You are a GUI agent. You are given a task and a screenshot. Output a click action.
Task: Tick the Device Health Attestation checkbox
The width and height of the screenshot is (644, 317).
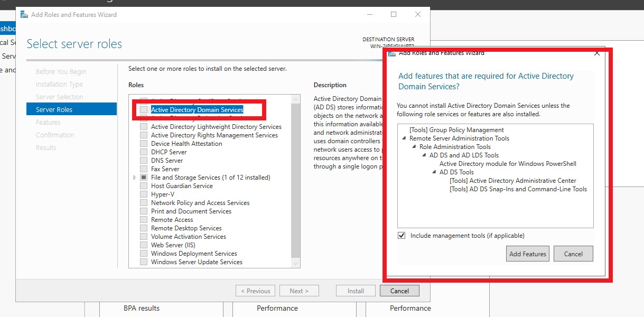(144, 144)
